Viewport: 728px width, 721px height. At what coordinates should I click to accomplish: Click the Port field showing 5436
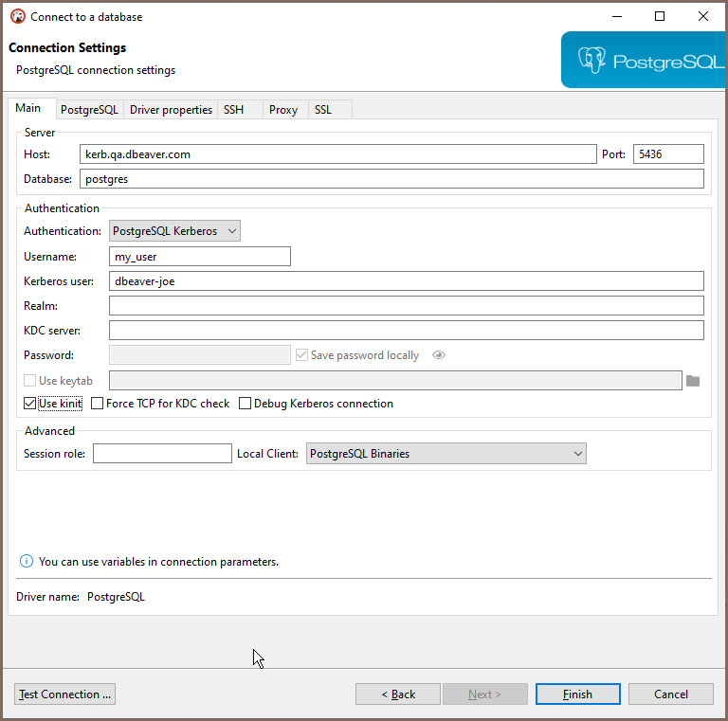click(x=668, y=154)
